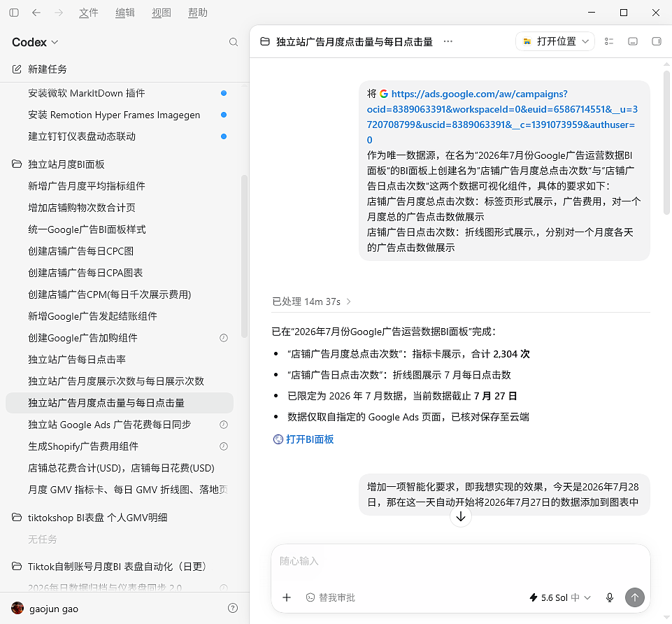Collapse the 独立站月度BI面板 folder

point(66,164)
